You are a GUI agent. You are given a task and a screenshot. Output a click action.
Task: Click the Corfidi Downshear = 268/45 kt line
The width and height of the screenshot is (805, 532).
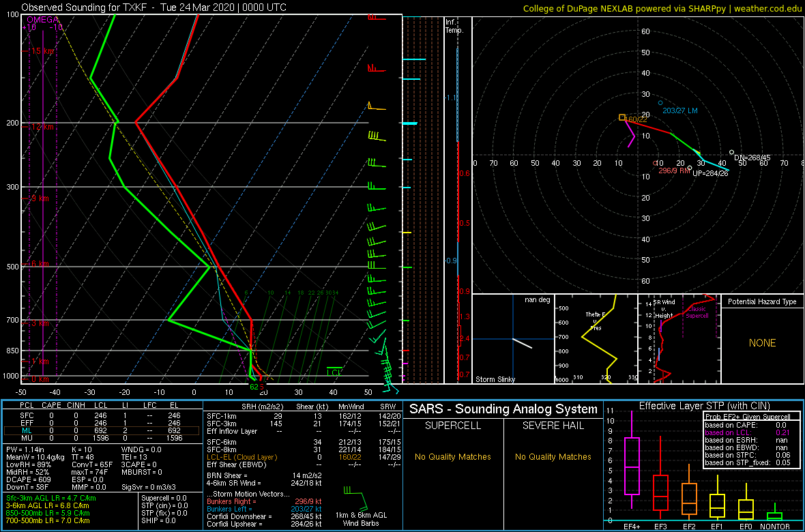pyautogui.click(x=265, y=516)
